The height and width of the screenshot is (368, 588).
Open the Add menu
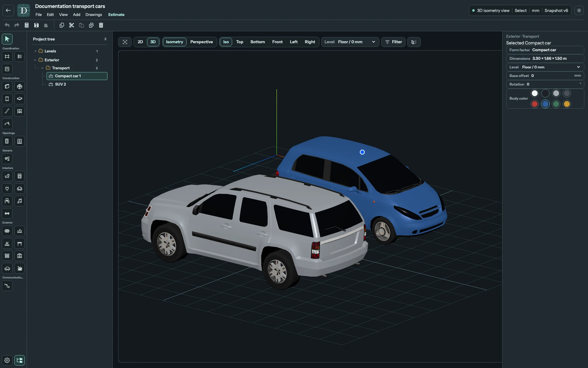[77, 15]
